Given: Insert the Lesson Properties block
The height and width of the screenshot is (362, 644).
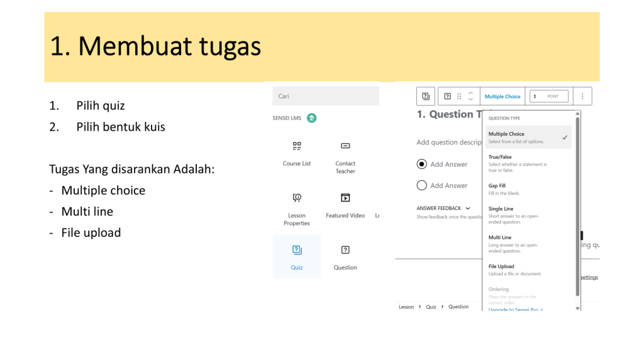Looking at the screenshot, I should [297, 208].
